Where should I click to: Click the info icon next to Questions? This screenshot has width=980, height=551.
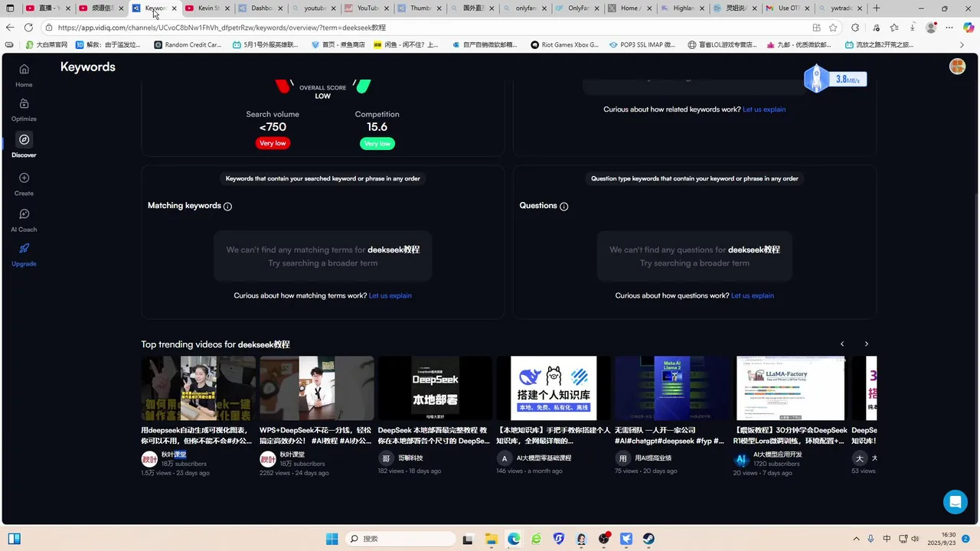coord(564,206)
